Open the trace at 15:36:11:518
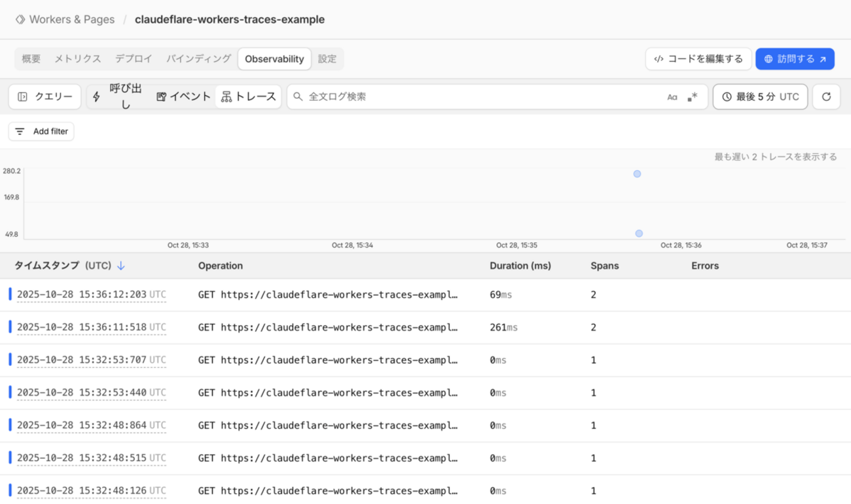The image size is (851, 504). click(425, 327)
